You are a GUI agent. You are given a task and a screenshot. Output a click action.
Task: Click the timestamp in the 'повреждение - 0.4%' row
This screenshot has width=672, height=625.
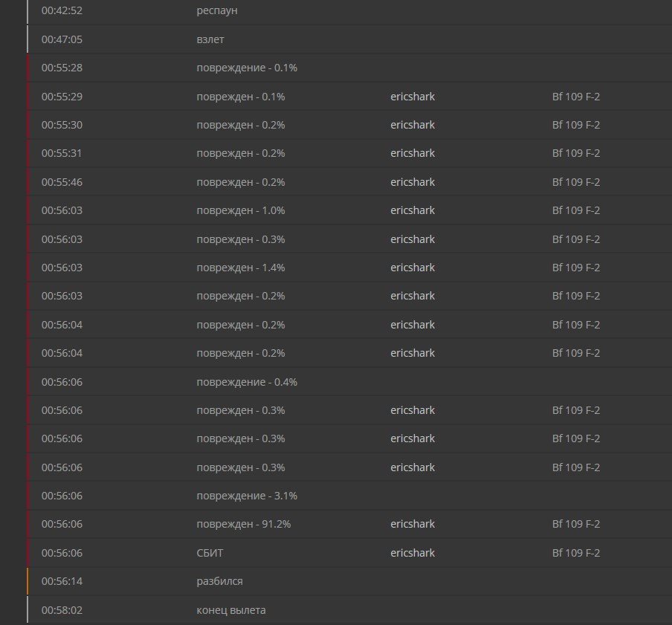click(62, 382)
